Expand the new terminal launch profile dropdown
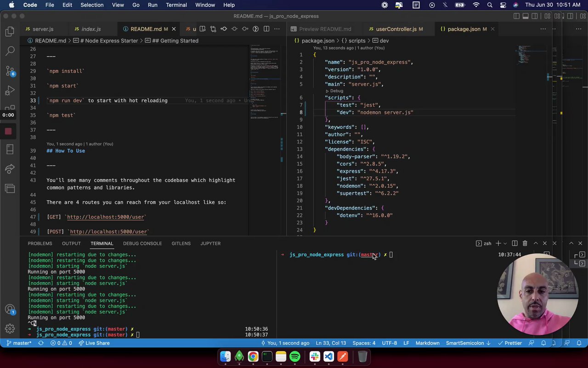Image resolution: width=588 pixels, height=368 pixels. [505, 243]
